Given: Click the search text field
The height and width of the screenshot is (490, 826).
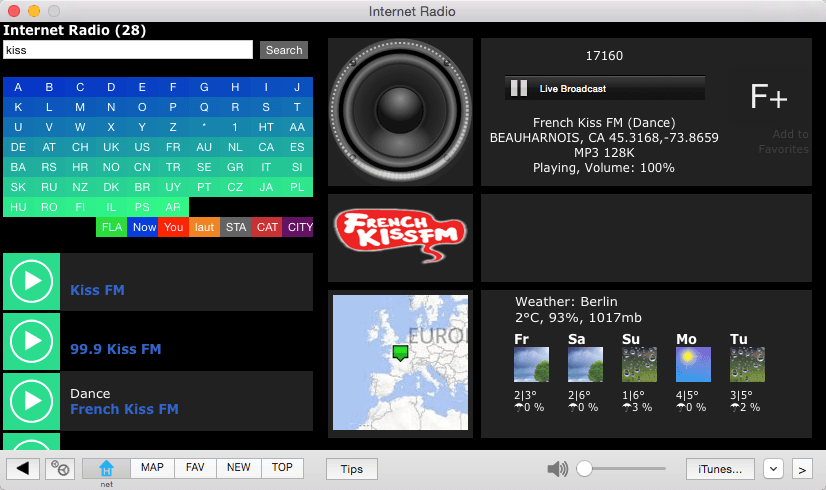Looking at the screenshot, I should (x=128, y=50).
